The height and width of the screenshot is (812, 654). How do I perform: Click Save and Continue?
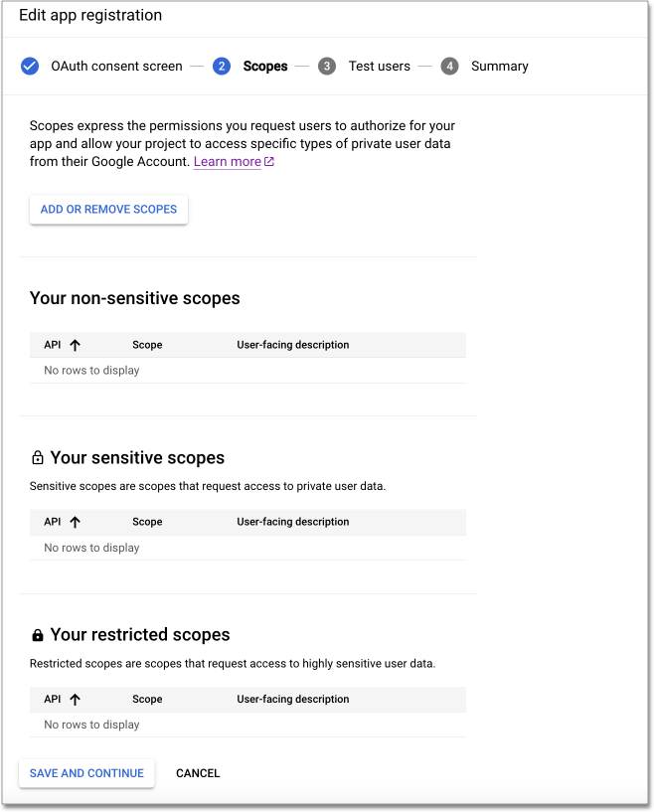(86, 773)
